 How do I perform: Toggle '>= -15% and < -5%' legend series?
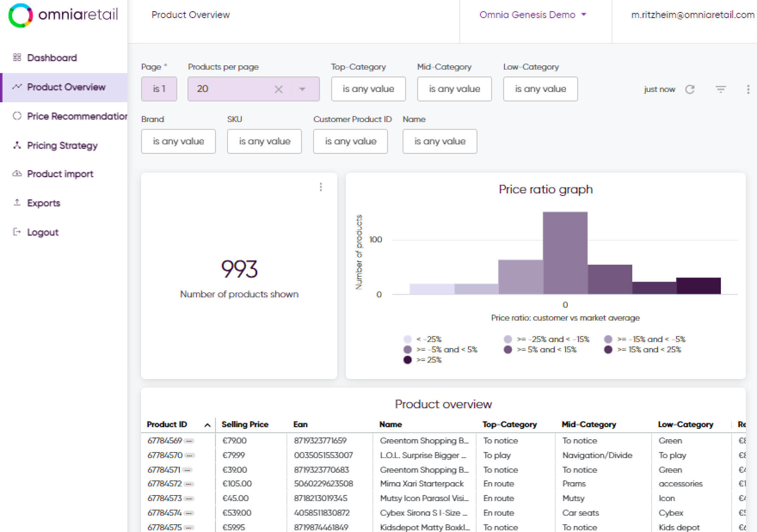[645, 339]
